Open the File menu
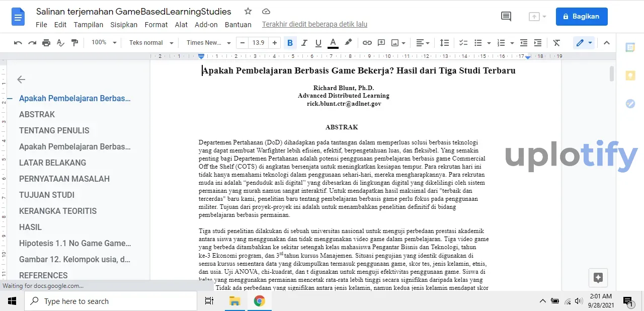Viewport: 644px width, 311px height. pos(42,24)
